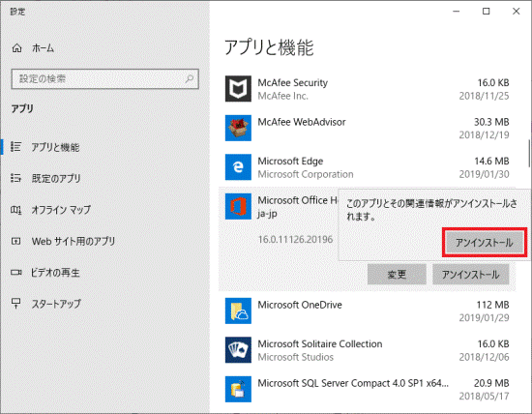
Task: Open 既定のアプリ settings page
Action: click(56, 178)
